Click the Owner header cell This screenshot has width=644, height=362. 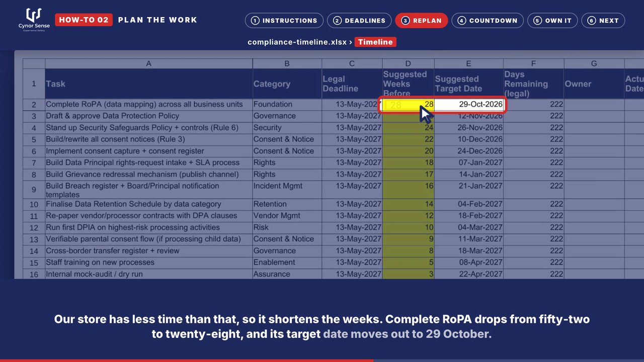[594, 84]
